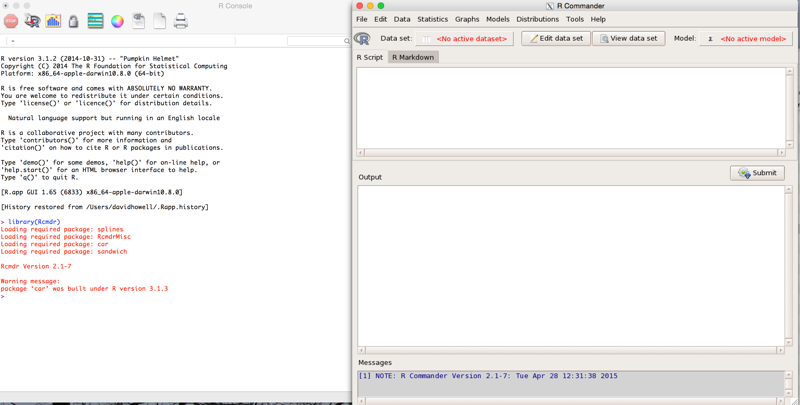Click the magnifier icon in R Console search field
This screenshot has height=405, width=800.
pyautogui.click(x=346, y=41)
